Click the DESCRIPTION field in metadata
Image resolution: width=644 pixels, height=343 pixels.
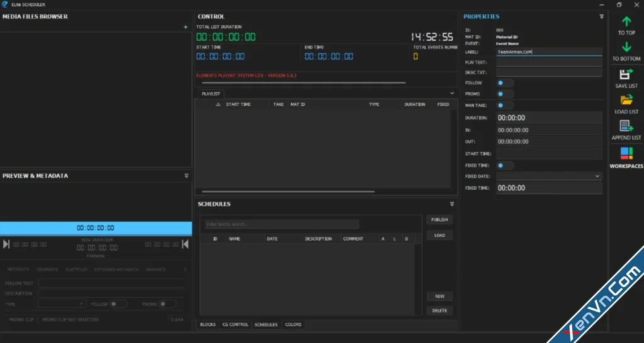pos(111,293)
